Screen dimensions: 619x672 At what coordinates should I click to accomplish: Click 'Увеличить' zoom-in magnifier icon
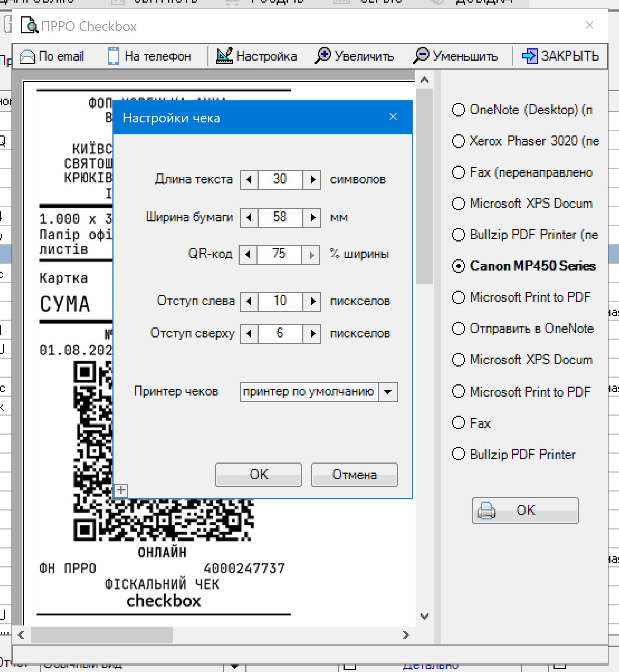pyautogui.click(x=323, y=56)
